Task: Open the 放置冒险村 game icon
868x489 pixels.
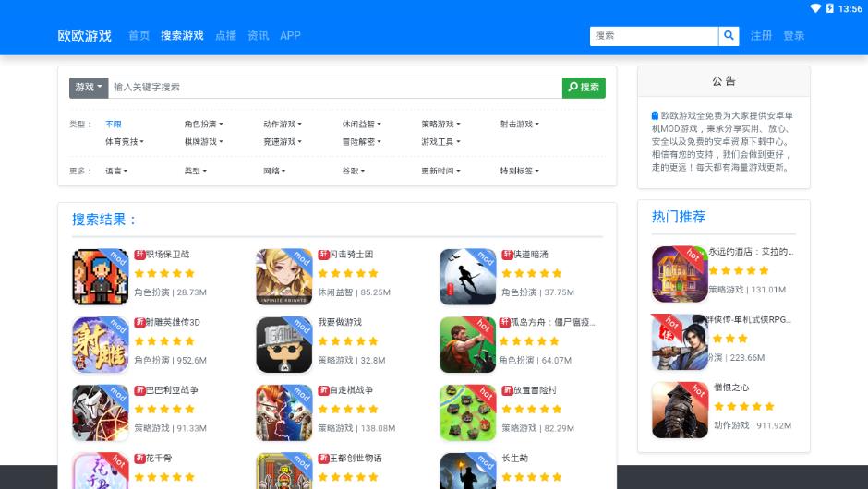Action: point(468,413)
